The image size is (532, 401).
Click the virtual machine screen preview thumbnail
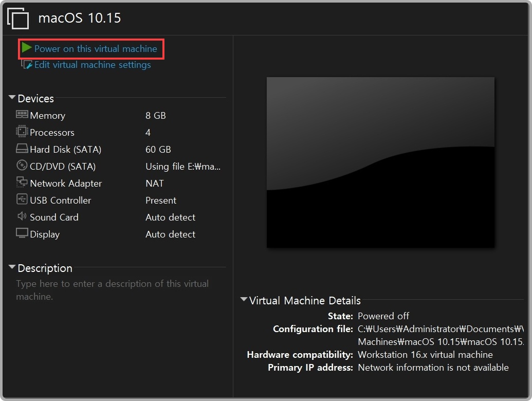380,162
